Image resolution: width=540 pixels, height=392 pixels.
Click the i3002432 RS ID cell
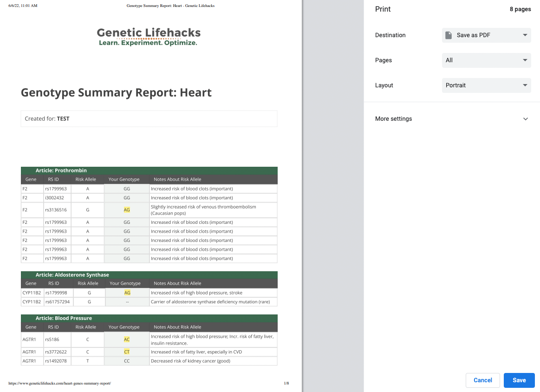tap(57, 198)
